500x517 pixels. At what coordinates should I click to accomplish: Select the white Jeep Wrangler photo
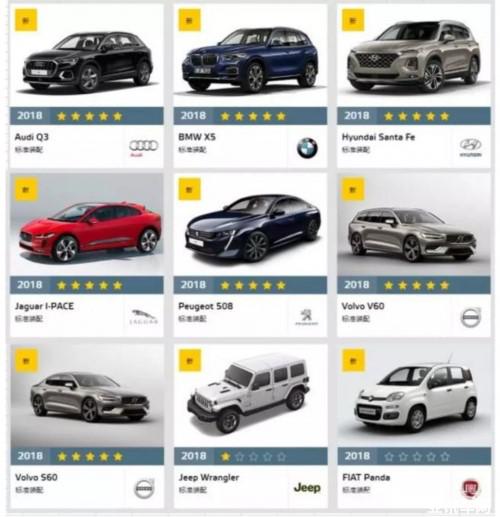pos(248,393)
